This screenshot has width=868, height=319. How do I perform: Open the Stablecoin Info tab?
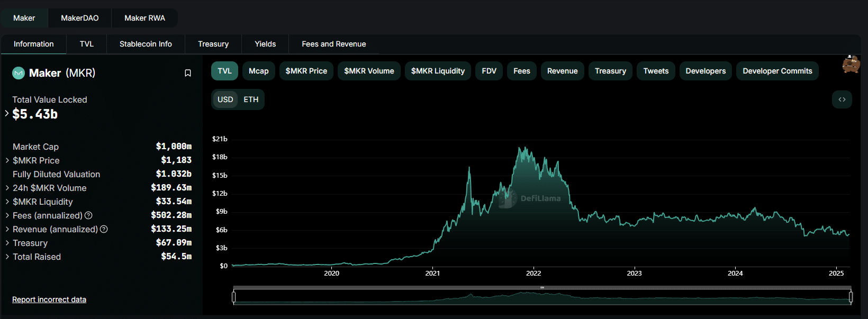click(x=146, y=44)
